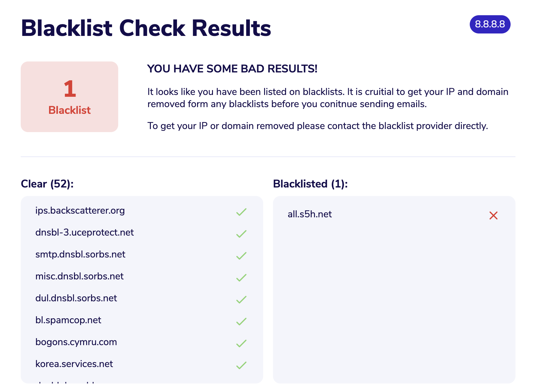
Task: Click the checkmark beside bl.spamcop.net
Action: [x=241, y=322]
